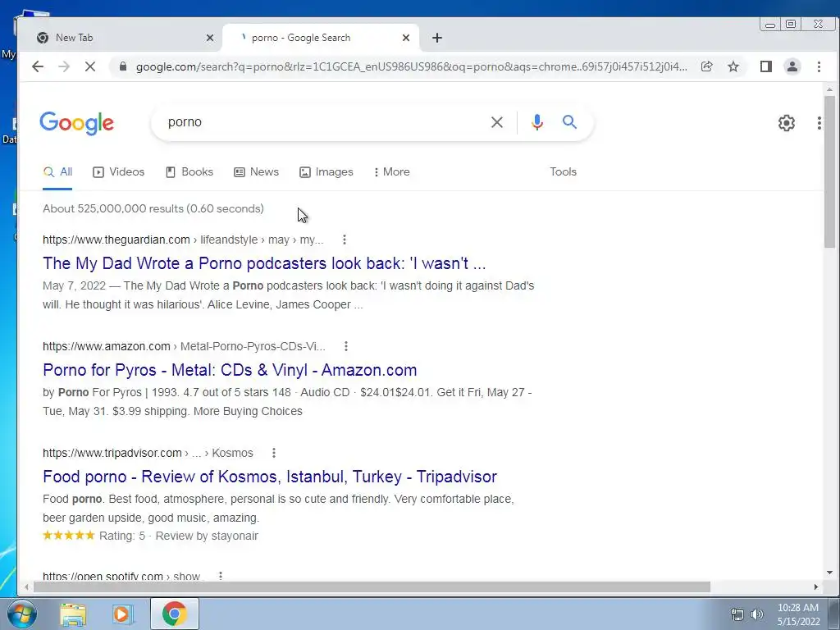Open the Chrome side panel
The width and height of the screenshot is (840, 630).
click(765, 66)
